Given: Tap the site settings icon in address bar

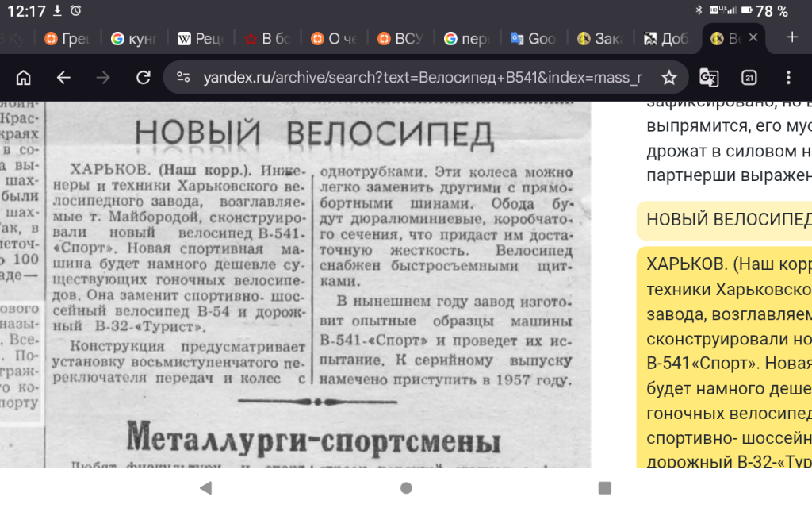Looking at the screenshot, I should [x=184, y=77].
